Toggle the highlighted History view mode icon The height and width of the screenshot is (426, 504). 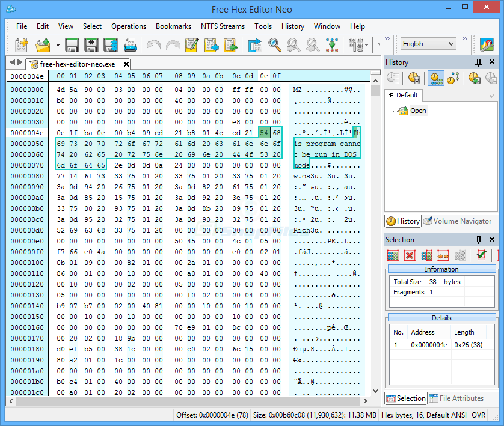(x=436, y=78)
